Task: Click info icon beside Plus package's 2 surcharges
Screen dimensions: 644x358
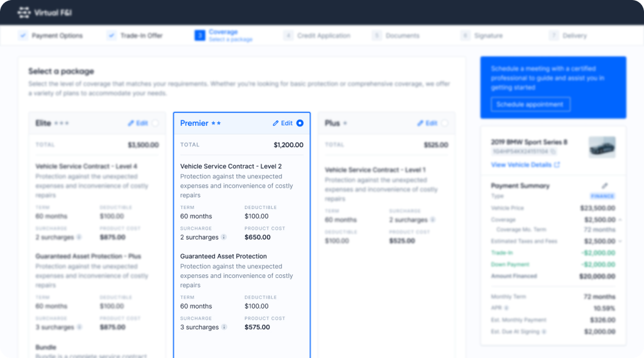Action: tap(433, 220)
